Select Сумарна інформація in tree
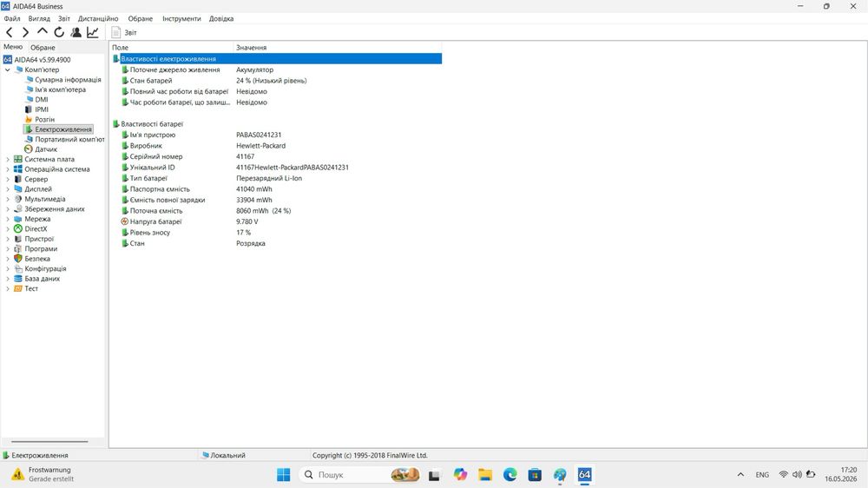This screenshot has width=868, height=488. 68,80
